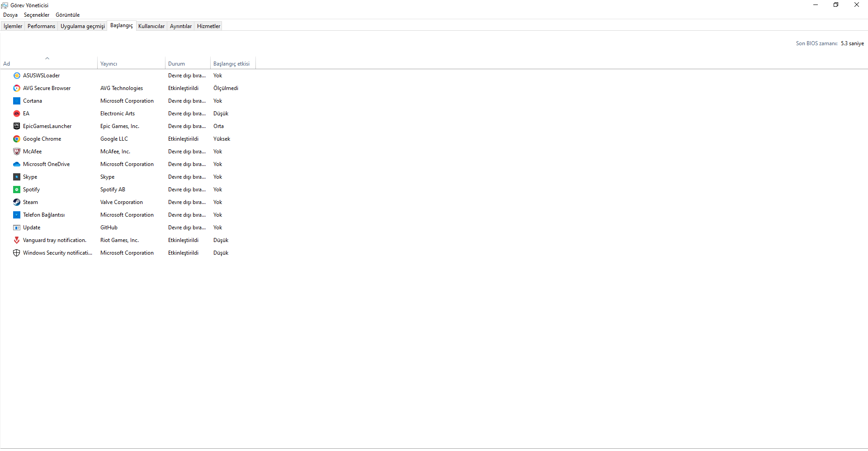Toggle sort direction arrow above Ad column

click(47, 58)
